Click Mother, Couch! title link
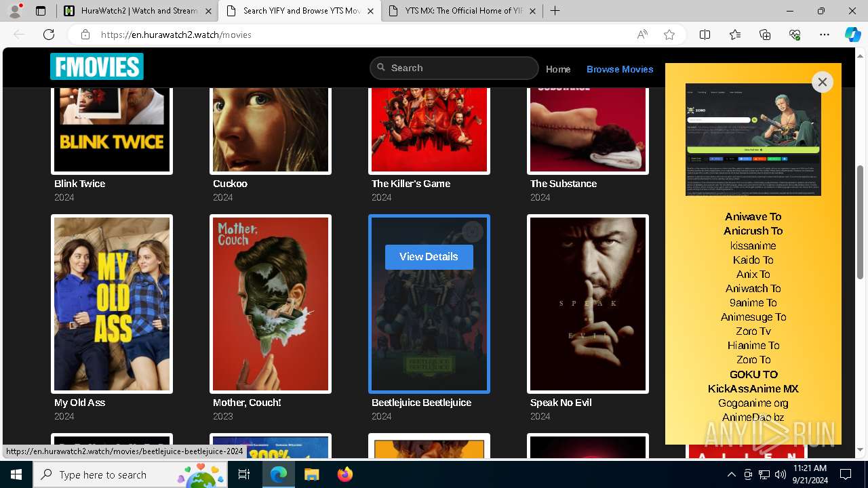Screen dimensions: 868x488 pyautogui.click(x=247, y=403)
